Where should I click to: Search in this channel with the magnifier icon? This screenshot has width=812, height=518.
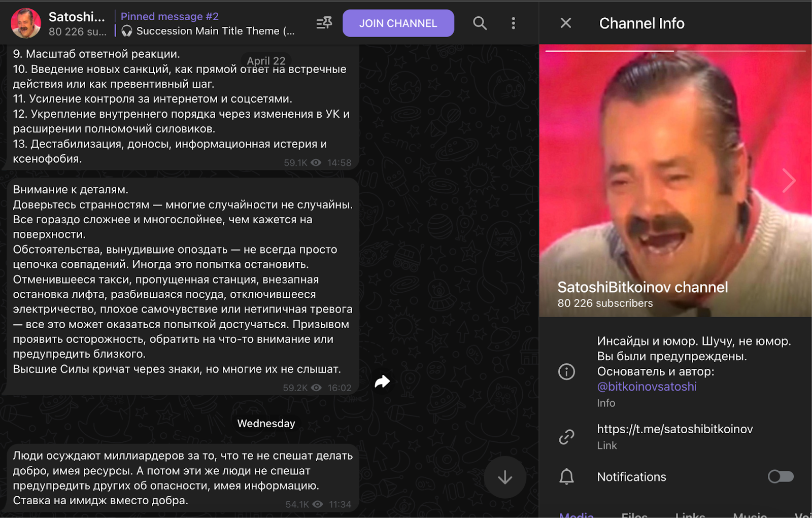click(480, 23)
